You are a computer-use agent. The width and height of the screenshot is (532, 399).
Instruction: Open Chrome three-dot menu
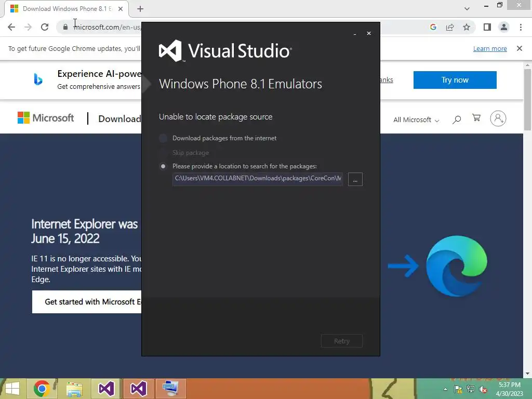521,27
